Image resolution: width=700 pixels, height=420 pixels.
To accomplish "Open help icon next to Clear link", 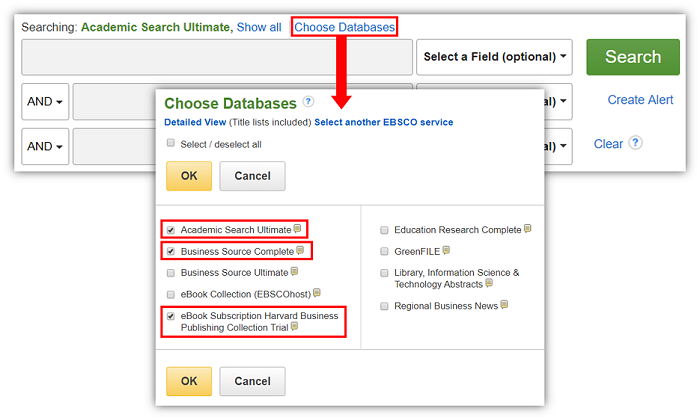I will (x=635, y=143).
